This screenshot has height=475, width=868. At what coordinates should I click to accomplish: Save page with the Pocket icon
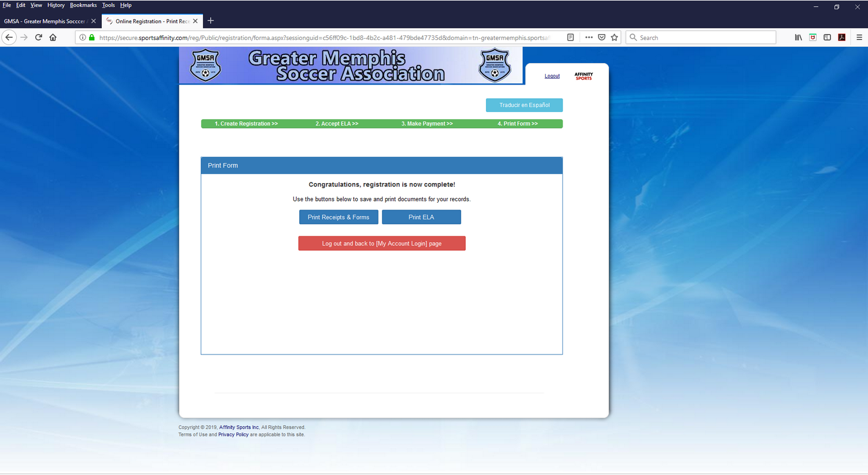(x=602, y=38)
